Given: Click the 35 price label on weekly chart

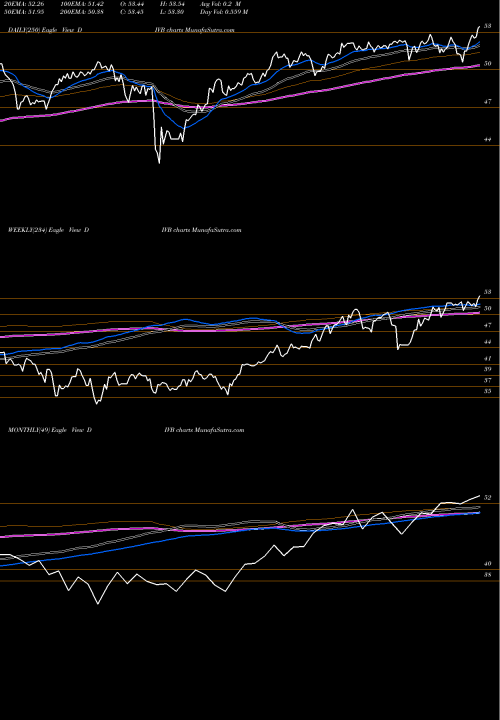Looking at the screenshot, I should tap(488, 391).
